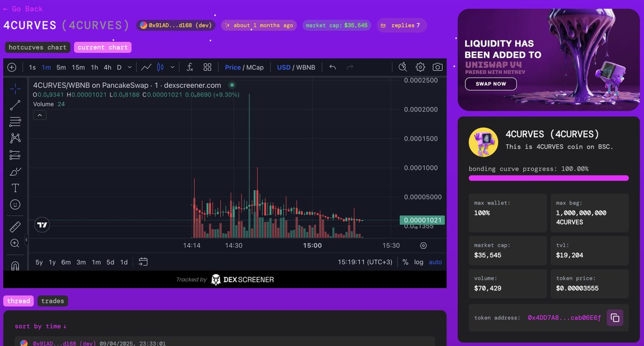This screenshot has width=644, height=346.
Task: Activate the zoom in tool
Action: click(x=15, y=243)
